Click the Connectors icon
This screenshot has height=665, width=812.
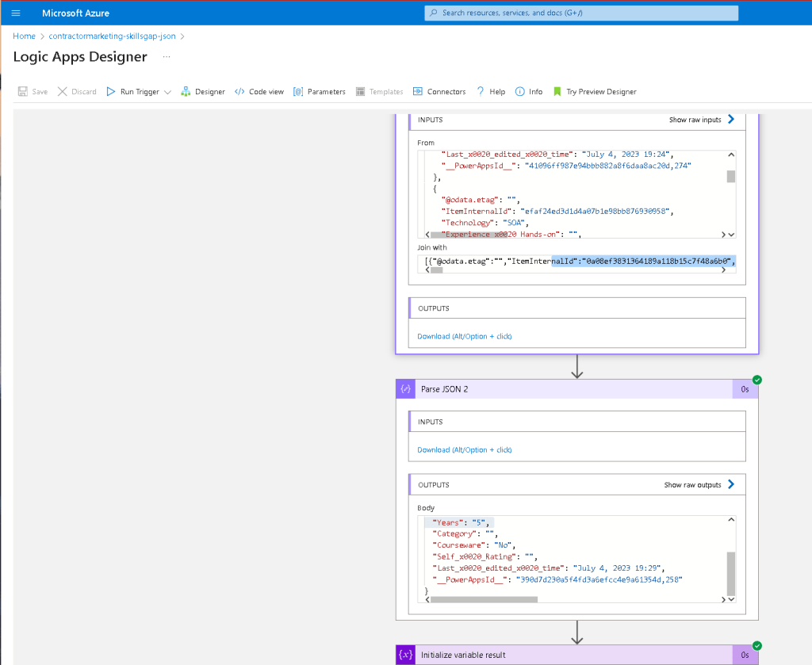point(417,92)
